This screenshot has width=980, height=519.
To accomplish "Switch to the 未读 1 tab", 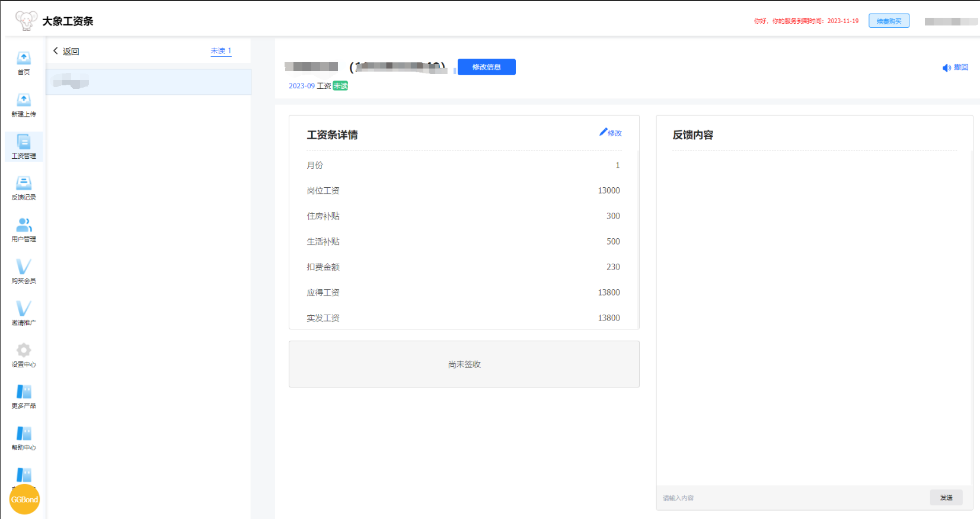I will (221, 52).
